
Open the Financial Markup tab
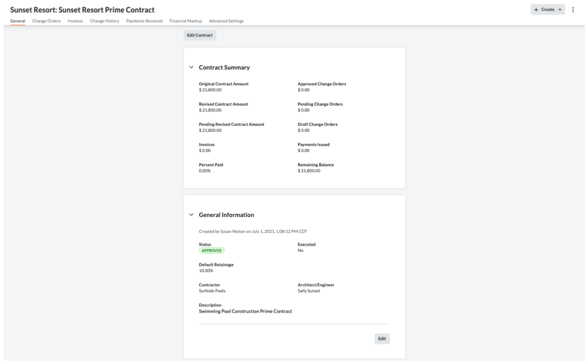click(x=185, y=21)
